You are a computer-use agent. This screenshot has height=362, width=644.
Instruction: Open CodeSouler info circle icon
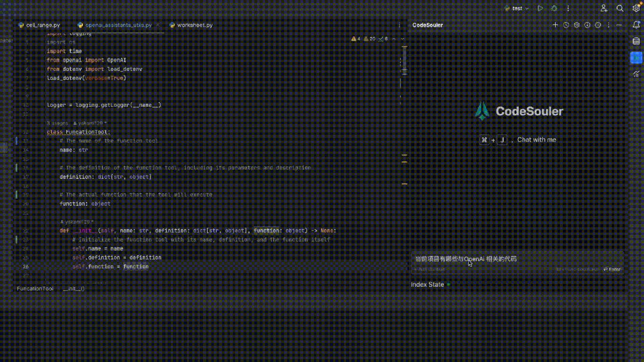pyautogui.click(x=587, y=25)
